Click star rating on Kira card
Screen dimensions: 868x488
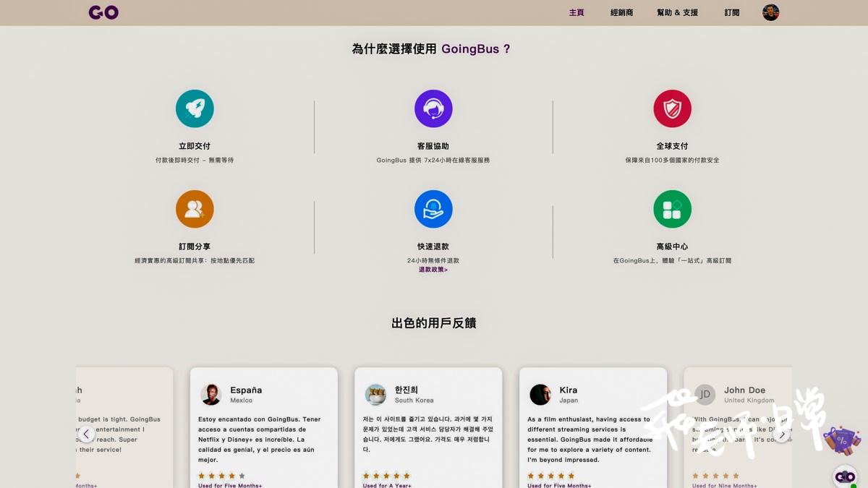tap(551, 476)
